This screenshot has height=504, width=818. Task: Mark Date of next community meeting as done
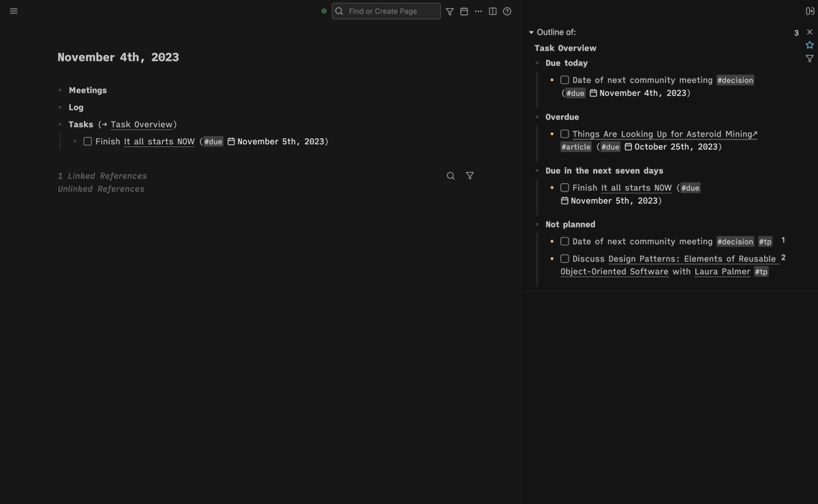[564, 80]
